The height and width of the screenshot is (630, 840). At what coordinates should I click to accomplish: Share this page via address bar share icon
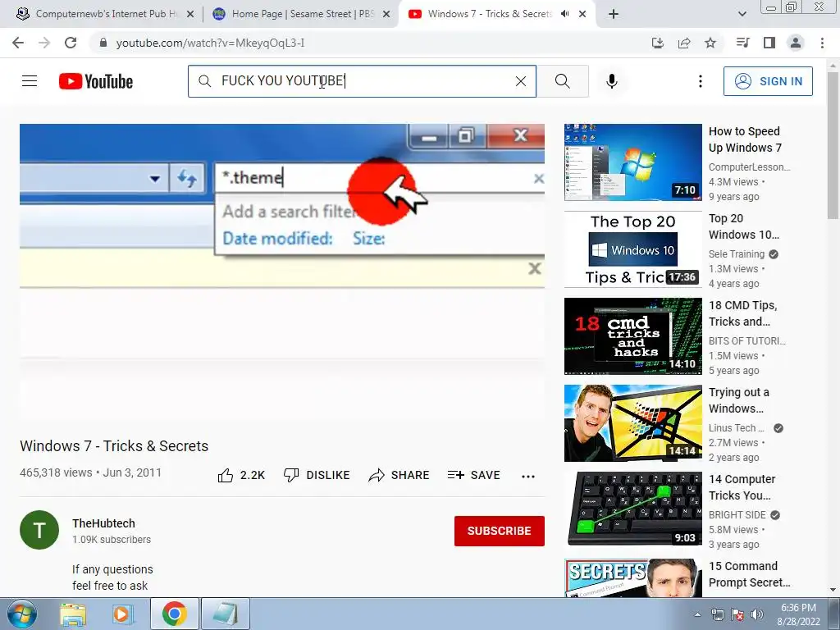(x=684, y=43)
